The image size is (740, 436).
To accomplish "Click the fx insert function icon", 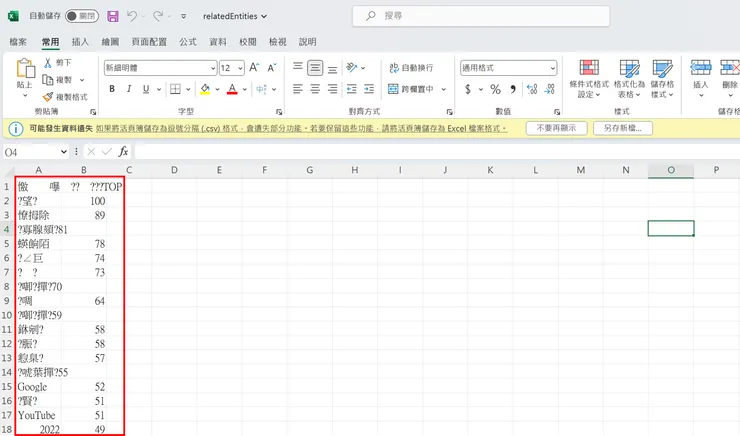I will tap(123, 151).
